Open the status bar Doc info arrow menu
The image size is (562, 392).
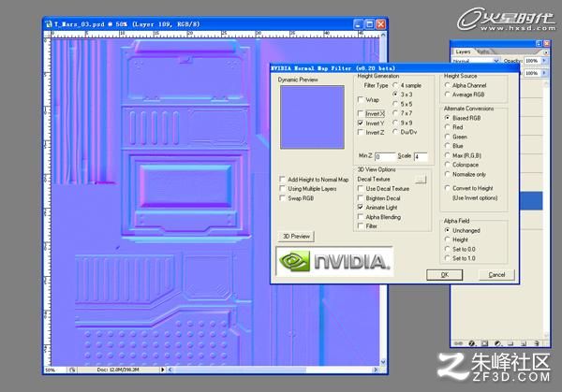click(x=162, y=370)
